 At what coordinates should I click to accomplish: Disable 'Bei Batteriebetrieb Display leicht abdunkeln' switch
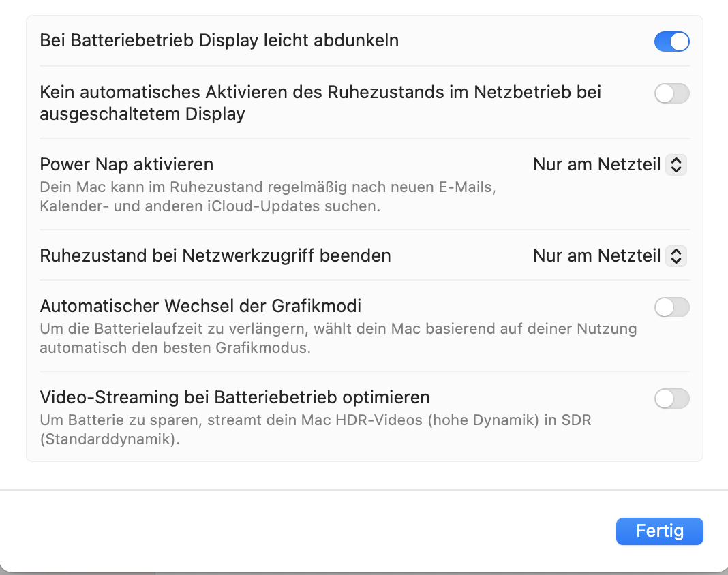[672, 42]
